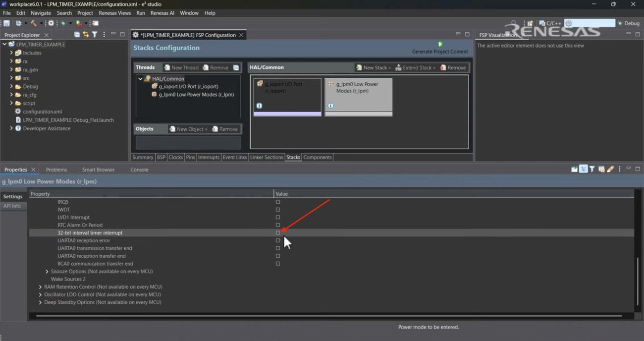This screenshot has height=341, width=644.
Task: Collapse HAL/Common in Threads list
Action: click(x=140, y=78)
